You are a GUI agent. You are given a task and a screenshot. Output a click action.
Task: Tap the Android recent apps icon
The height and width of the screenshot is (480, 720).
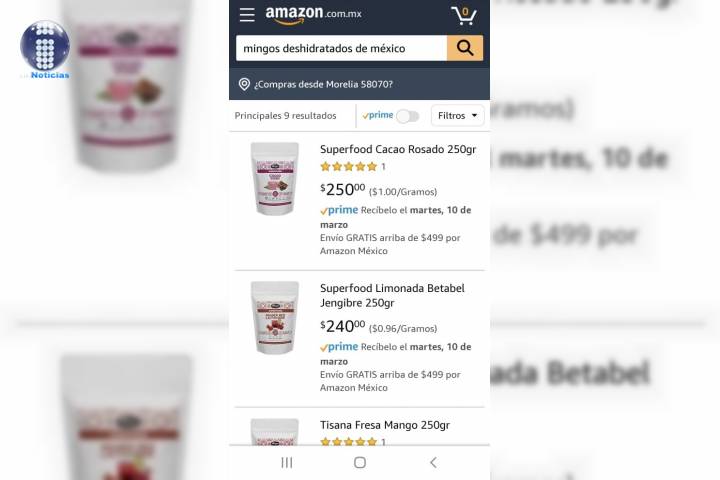click(287, 463)
